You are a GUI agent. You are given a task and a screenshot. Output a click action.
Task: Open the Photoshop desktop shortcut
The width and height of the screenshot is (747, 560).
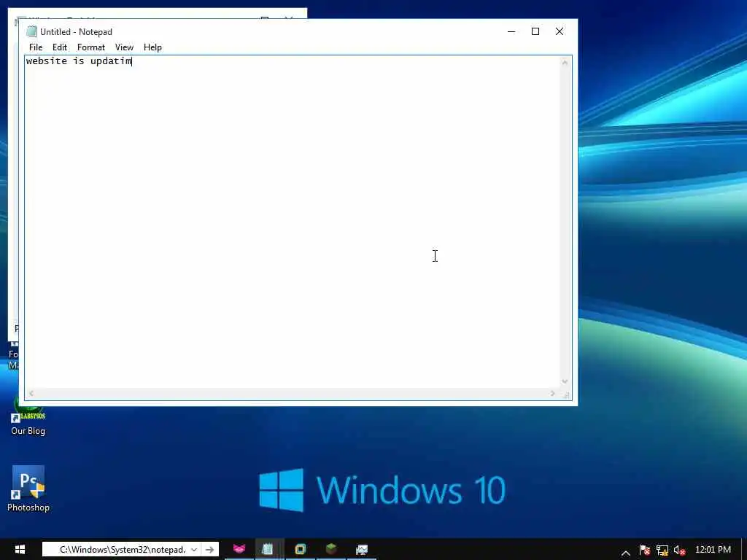[x=28, y=488]
